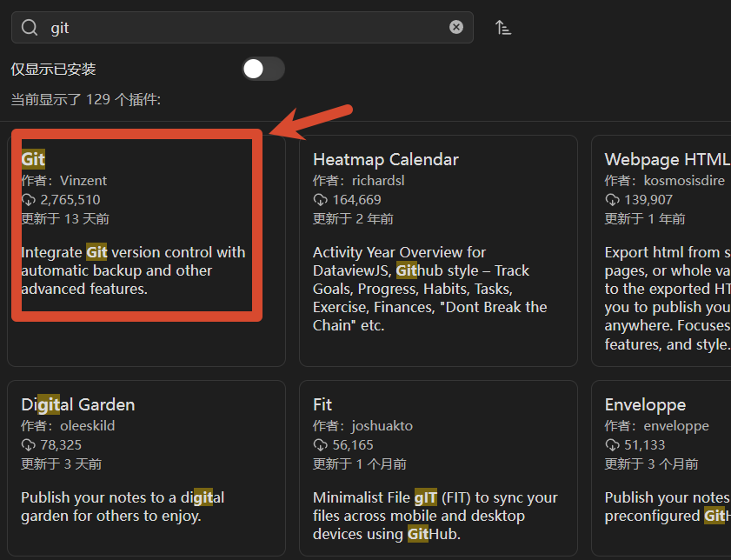Open the Fit plugin card
This screenshot has width=731, height=560.
[438, 468]
